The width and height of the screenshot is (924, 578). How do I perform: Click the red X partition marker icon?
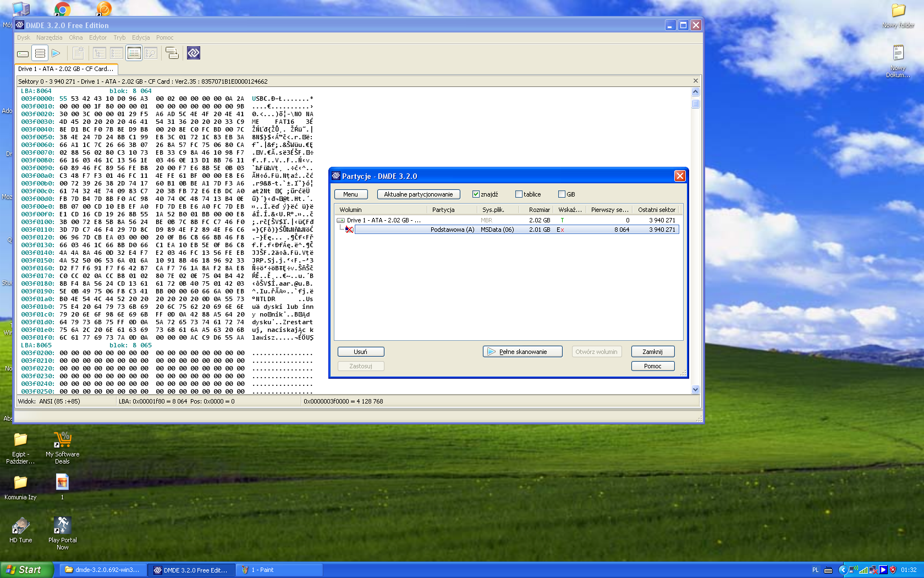point(349,230)
